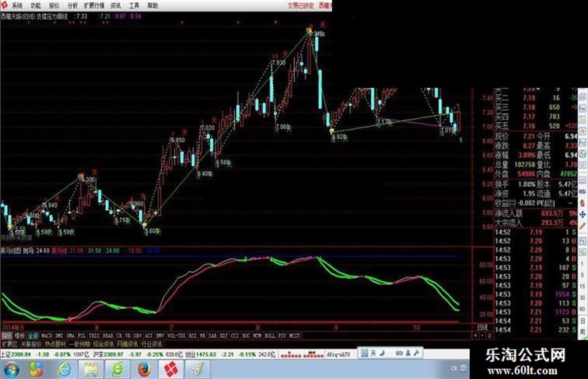Open the file explorer taskbar icon
The width and height of the screenshot is (588, 379).
coord(91,370)
